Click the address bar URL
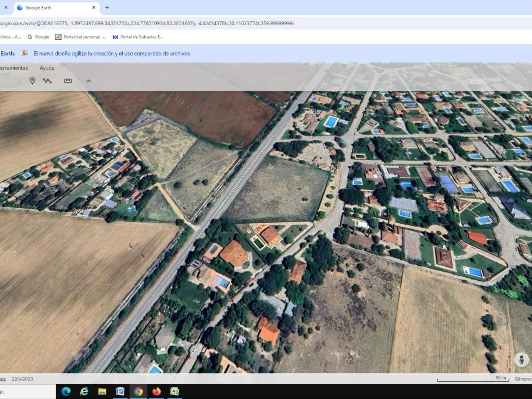 (147, 23)
